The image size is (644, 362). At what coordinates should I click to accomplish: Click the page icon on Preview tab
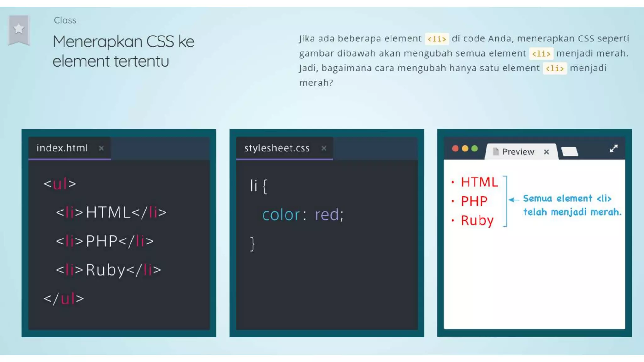[x=496, y=151]
